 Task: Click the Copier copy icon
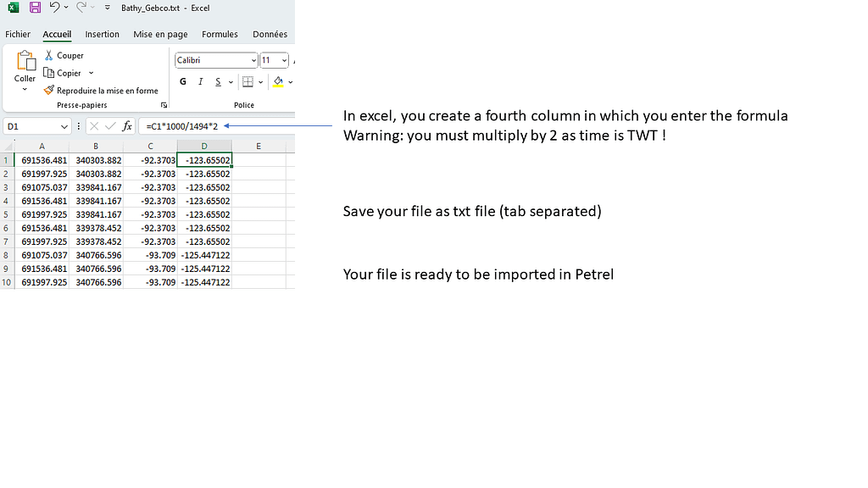(x=49, y=73)
